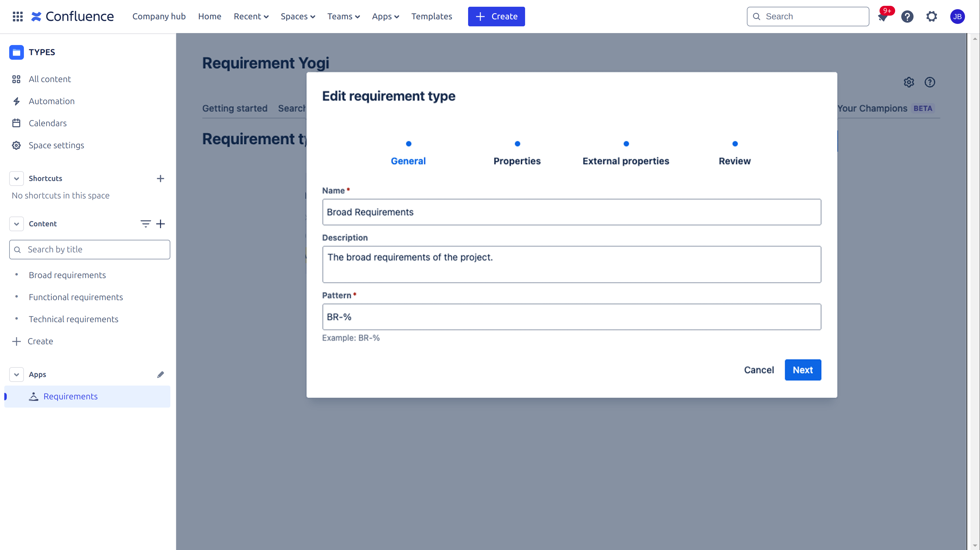The height and width of the screenshot is (550, 980).
Task: Go to the Review step
Action: (734, 161)
